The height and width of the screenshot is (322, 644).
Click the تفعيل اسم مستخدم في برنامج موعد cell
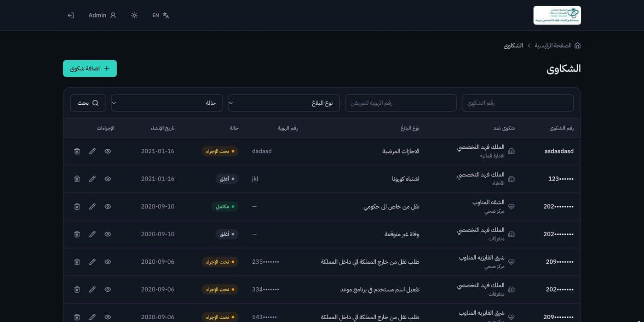pos(380,289)
